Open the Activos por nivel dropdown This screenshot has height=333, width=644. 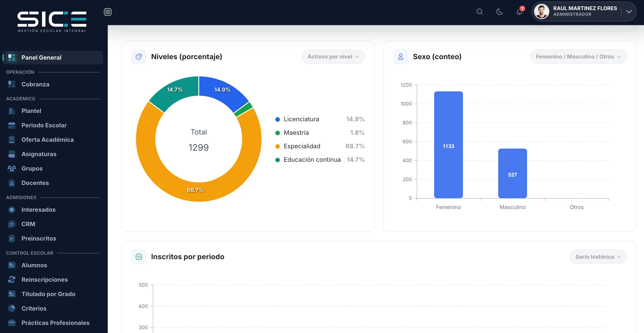[333, 57]
